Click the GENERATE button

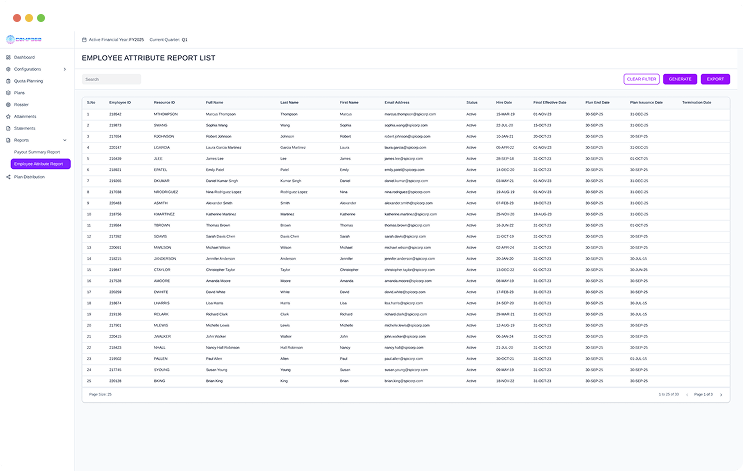click(680, 79)
